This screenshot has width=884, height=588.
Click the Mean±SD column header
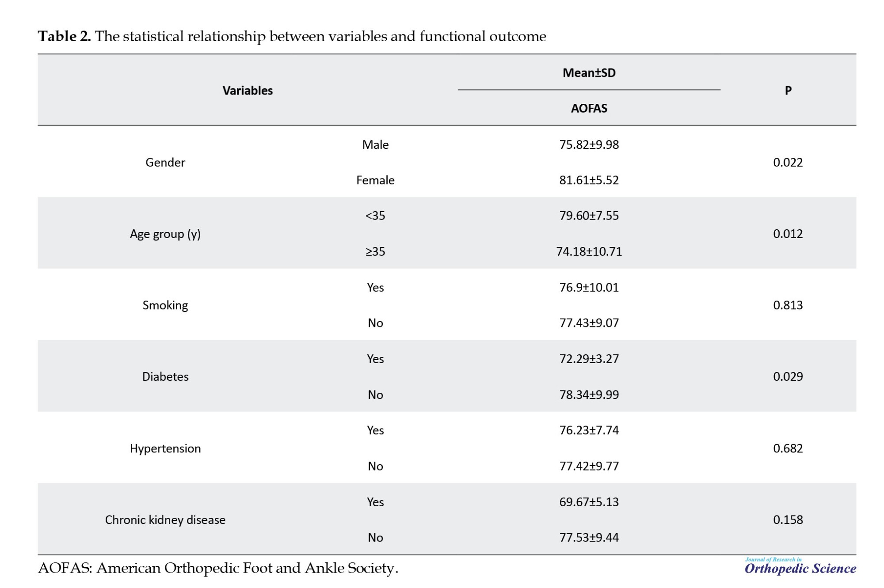pyautogui.click(x=589, y=73)
